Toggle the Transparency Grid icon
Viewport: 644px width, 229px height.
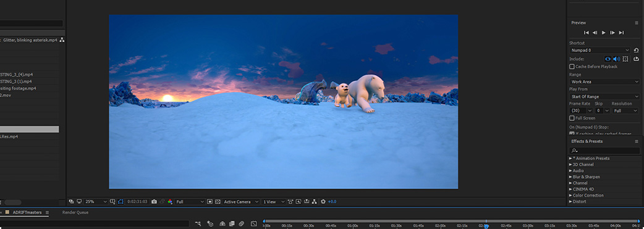[x=218, y=201]
